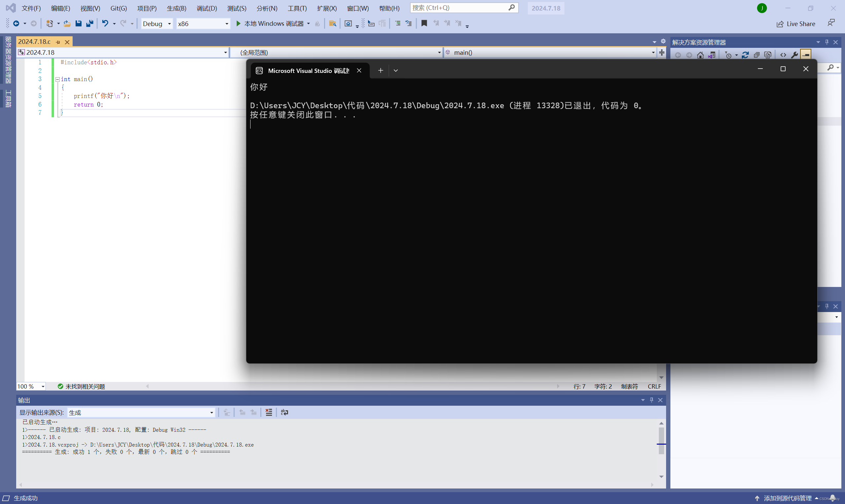The width and height of the screenshot is (845, 504).
Task: Click the feedback person icon at top right
Action: point(831,23)
